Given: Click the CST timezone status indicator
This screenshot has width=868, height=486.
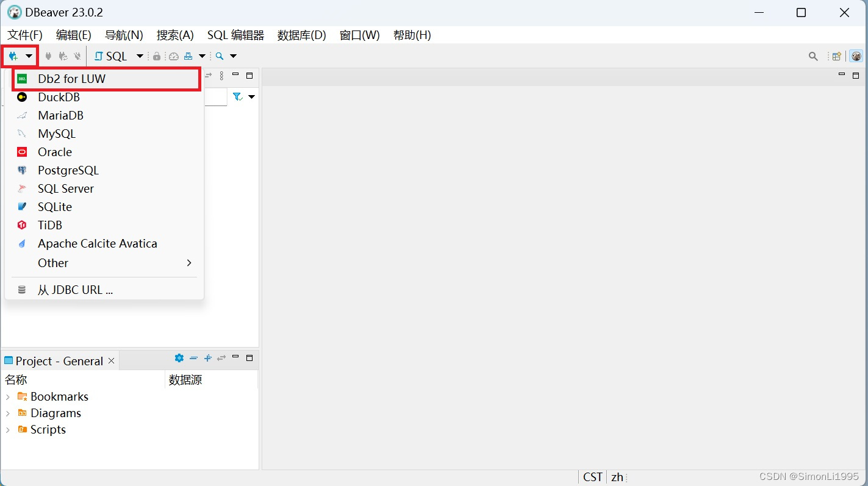Looking at the screenshot, I should tap(593, 477).
